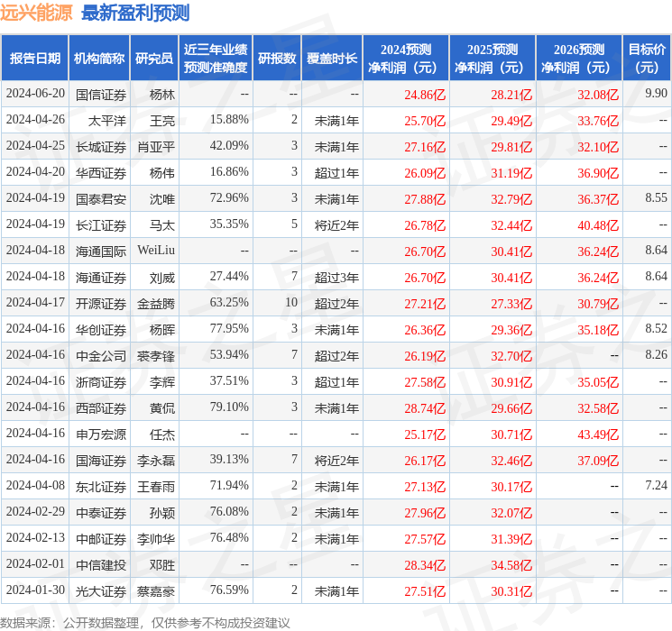Select analyst WeiLiu
The width and height of the screenshot is (672, 631).
coord(156,251)
